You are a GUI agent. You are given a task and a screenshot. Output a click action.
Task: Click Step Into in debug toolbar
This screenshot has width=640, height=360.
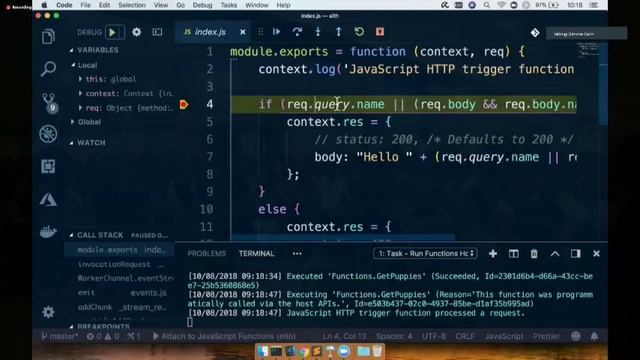click(x=318, y=32)
